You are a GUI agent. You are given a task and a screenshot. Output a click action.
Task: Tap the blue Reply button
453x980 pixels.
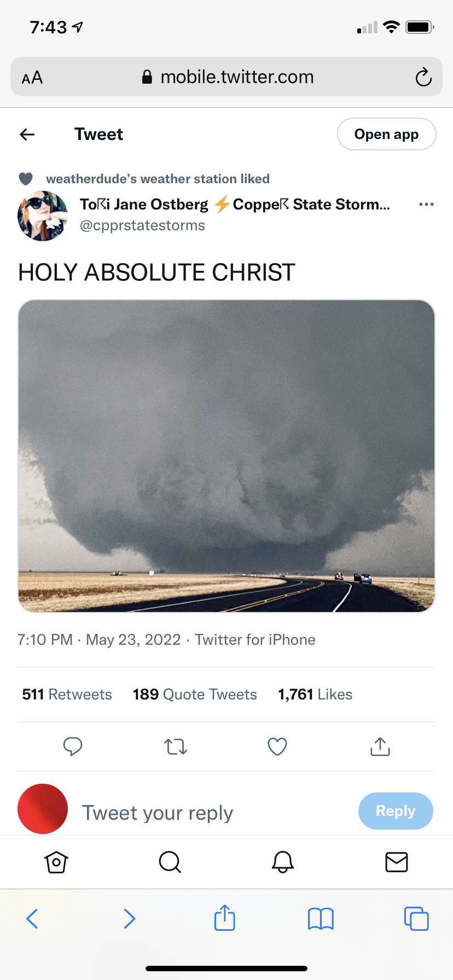pos(396,811)
